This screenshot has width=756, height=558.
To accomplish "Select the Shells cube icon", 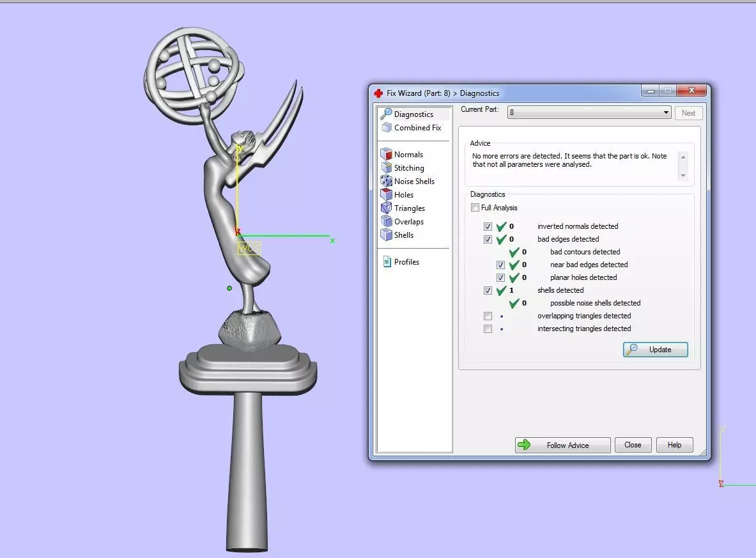I will coord(386,235).
